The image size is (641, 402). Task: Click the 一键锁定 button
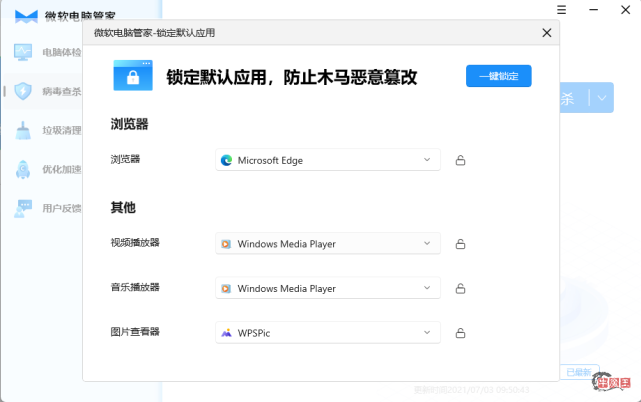[x=498, y=76]
